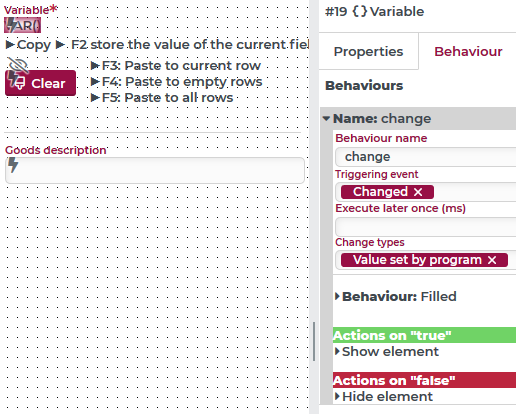
Task: Click the Execute later once input field
Action: pyautogui.click(x=426, y=227)
